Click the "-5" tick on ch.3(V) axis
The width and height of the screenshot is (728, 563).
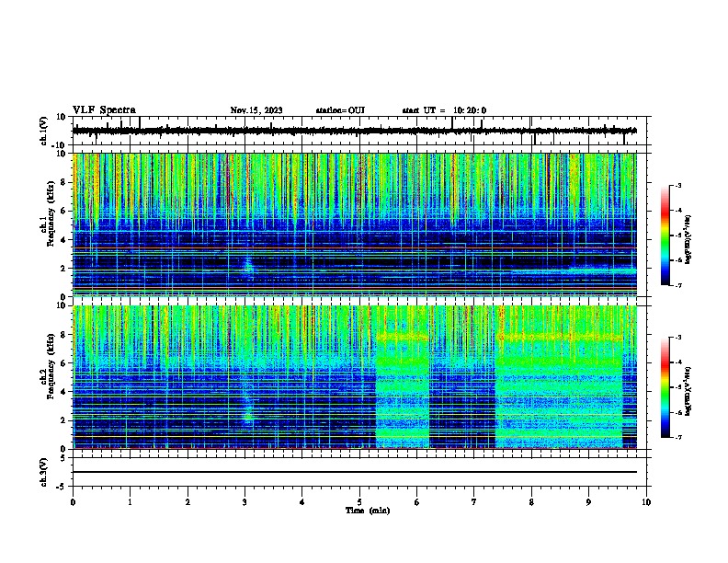(x=62, y=487)
